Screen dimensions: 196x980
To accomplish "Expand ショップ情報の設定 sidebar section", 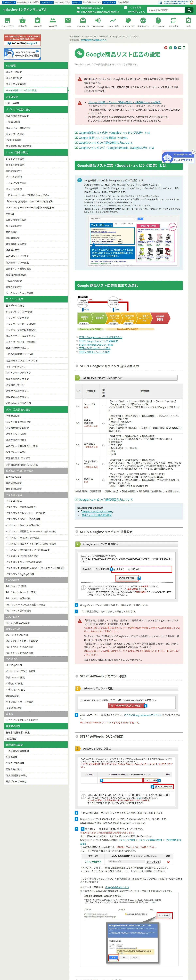I will [36, 153].
